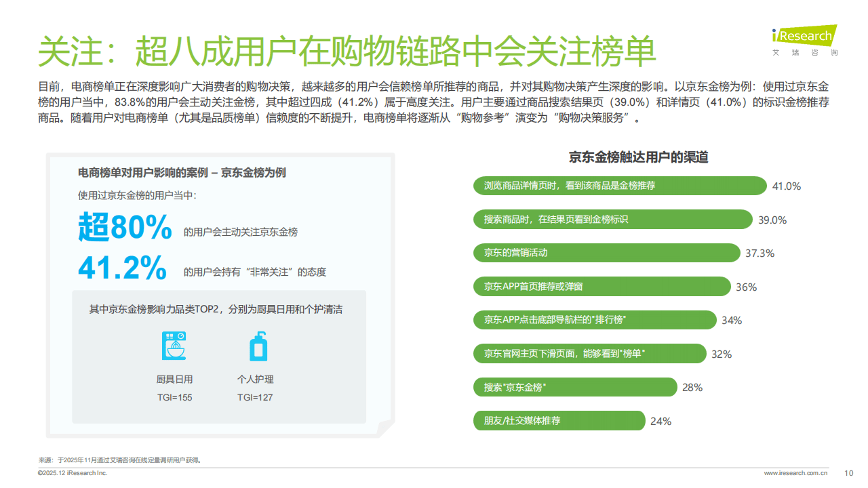Viewport: 868px width, 488px height.
Task: Click the TGI=127 label
Action: (255, 397)
